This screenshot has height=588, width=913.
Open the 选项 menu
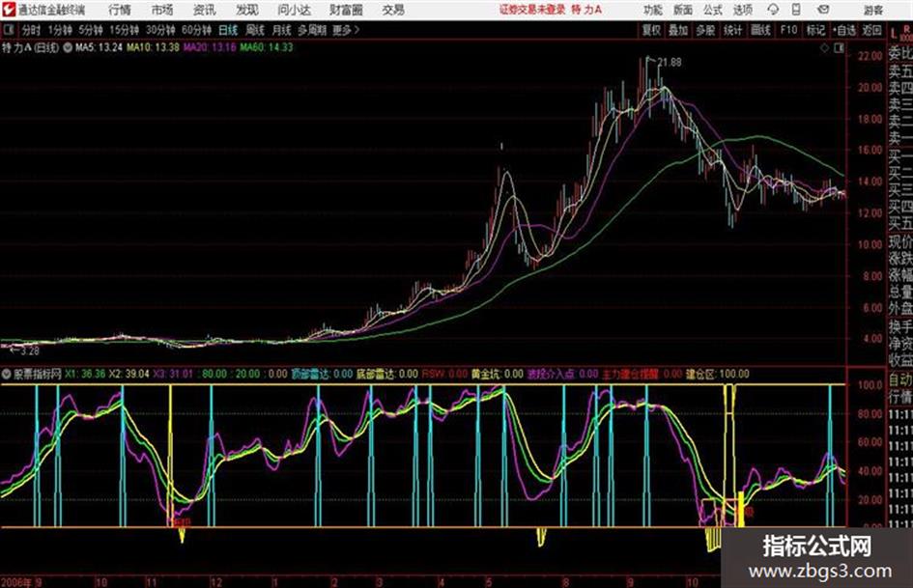[743, 10]
